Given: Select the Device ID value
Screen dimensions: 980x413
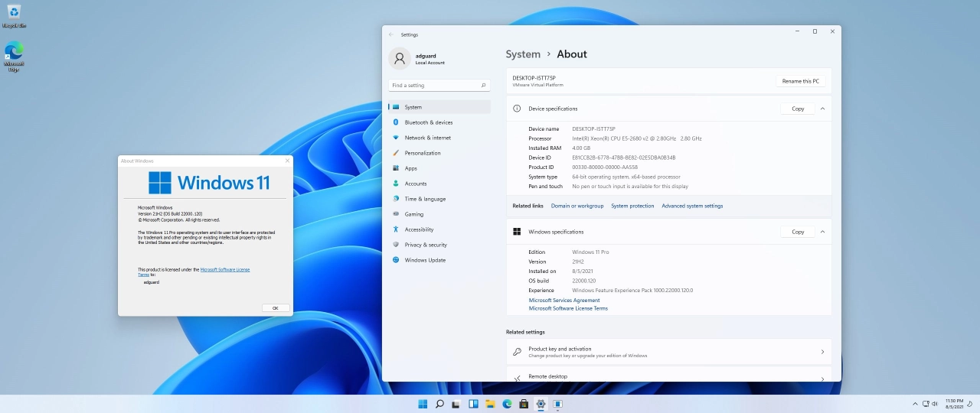Looking at the screenshot, I should [624, 158].
